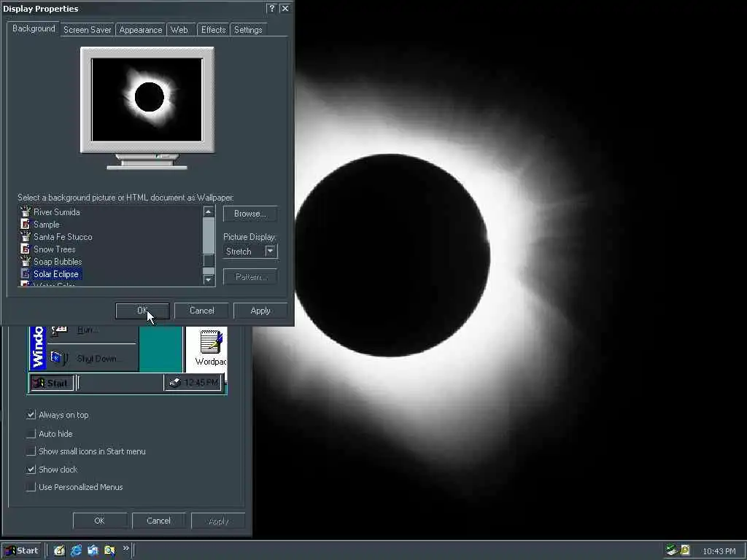This screenshot has height=560, width=747.
Task: Toggle the Show clock checkbox
Action: (31, 469)
